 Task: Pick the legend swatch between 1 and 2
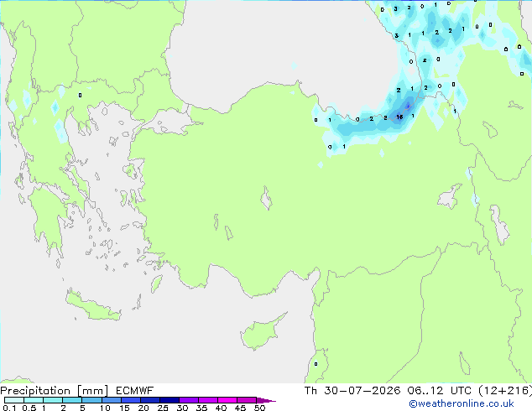pyautogui.click(x=53, y=400)
